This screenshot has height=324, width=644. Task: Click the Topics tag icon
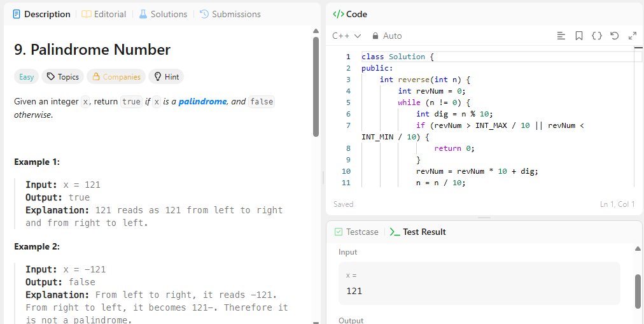50,77
